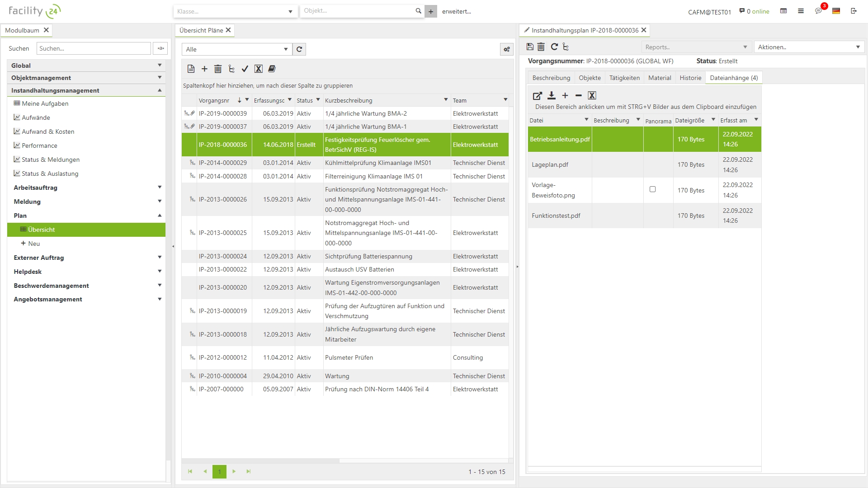Select Neu under Plan

pyautogui.click(x=34, y=244)
